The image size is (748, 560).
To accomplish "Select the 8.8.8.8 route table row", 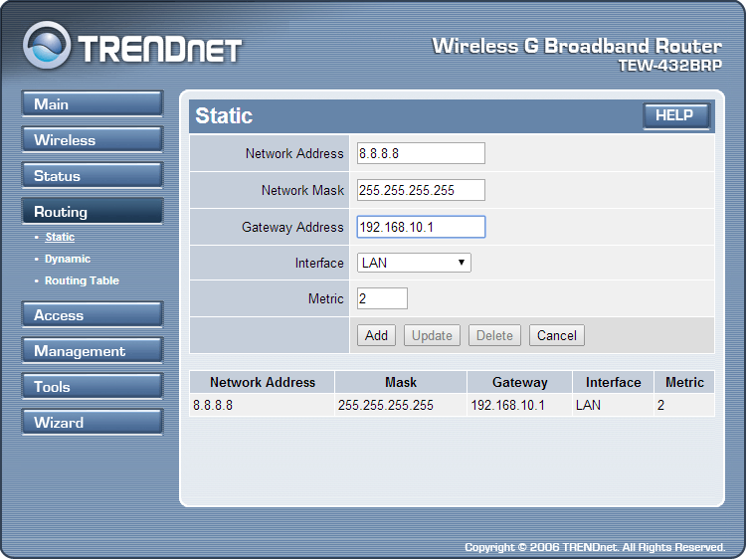I will (451, 406).
